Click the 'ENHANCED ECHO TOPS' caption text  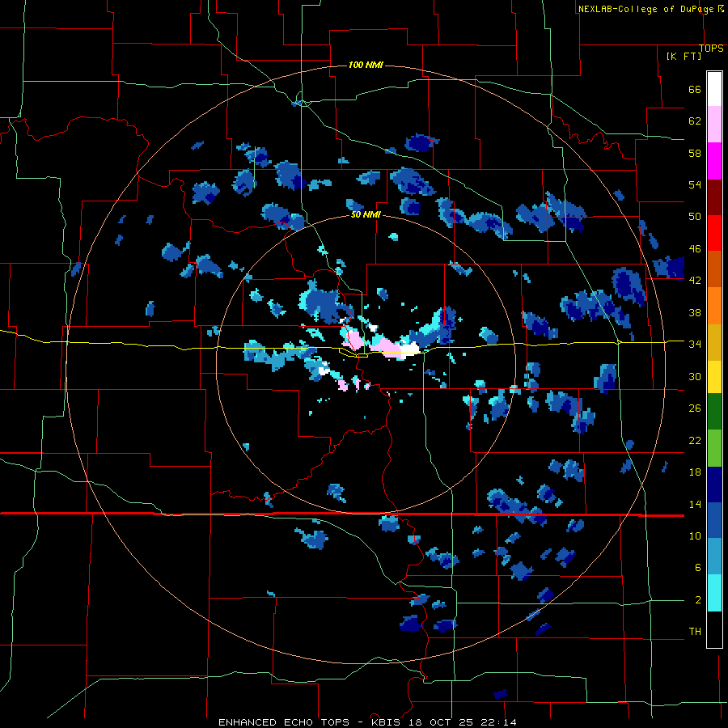(x=284, y=722)
